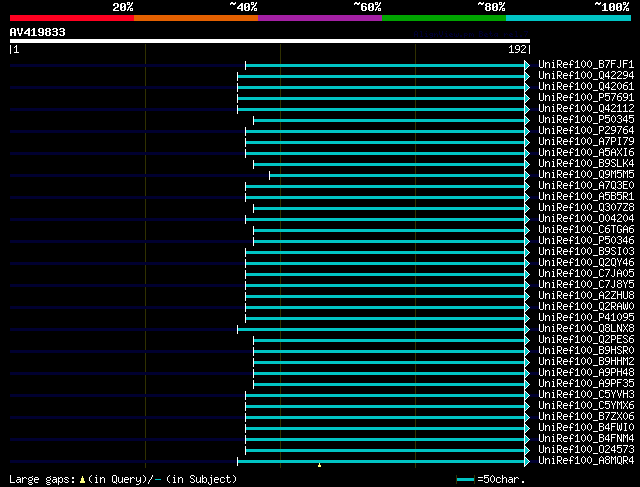The height and width of the screenshot is (487, 640).
Task: Select the UniRef100_Q307Z8 text
Action: [586, 208]
